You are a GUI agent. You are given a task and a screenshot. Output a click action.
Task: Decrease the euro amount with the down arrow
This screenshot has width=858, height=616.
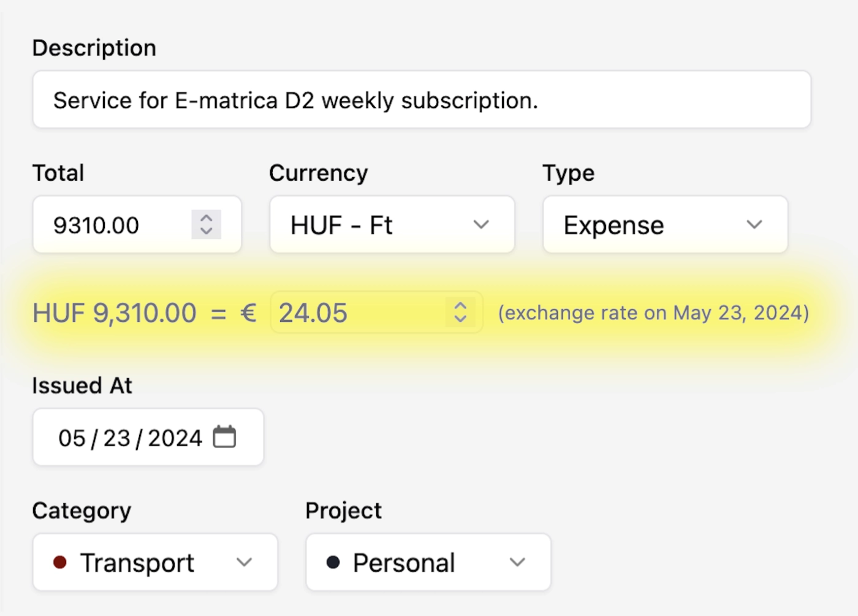click(460, 319)
